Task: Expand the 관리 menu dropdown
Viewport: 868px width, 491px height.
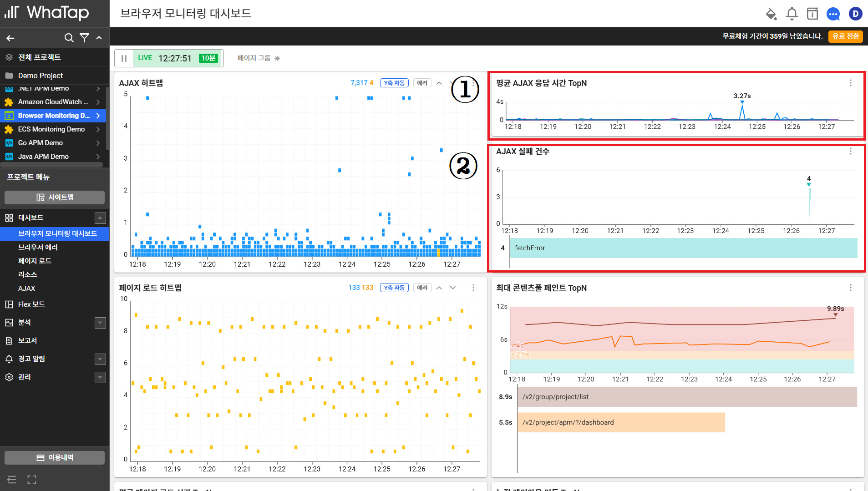Action: [x=100, y=377]
